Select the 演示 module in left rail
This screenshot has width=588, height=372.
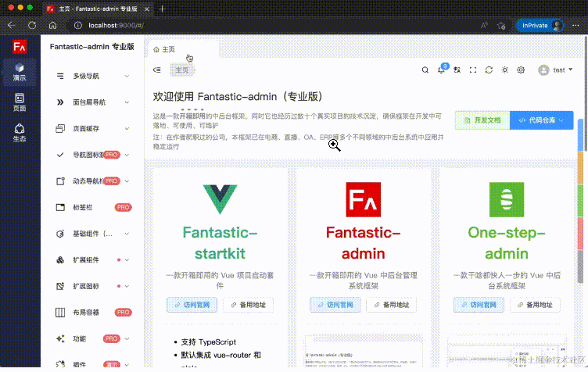coord(20,73)
